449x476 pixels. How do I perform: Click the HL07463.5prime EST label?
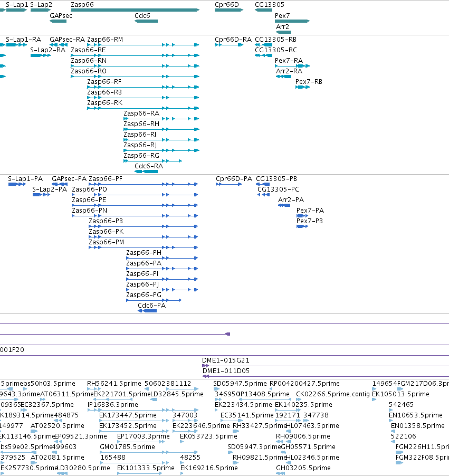pos(313,426)
